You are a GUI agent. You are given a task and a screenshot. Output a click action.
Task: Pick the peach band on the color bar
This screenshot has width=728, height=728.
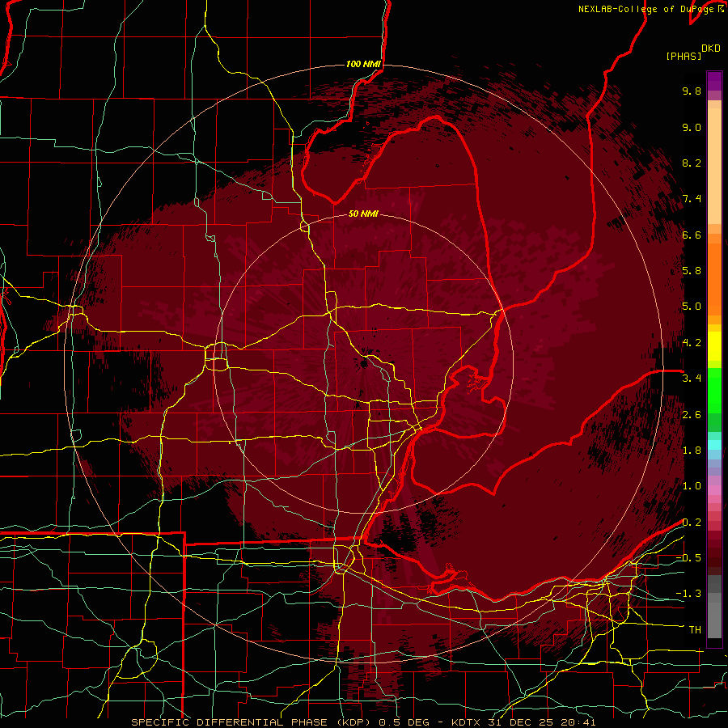[x=714, y=166]
